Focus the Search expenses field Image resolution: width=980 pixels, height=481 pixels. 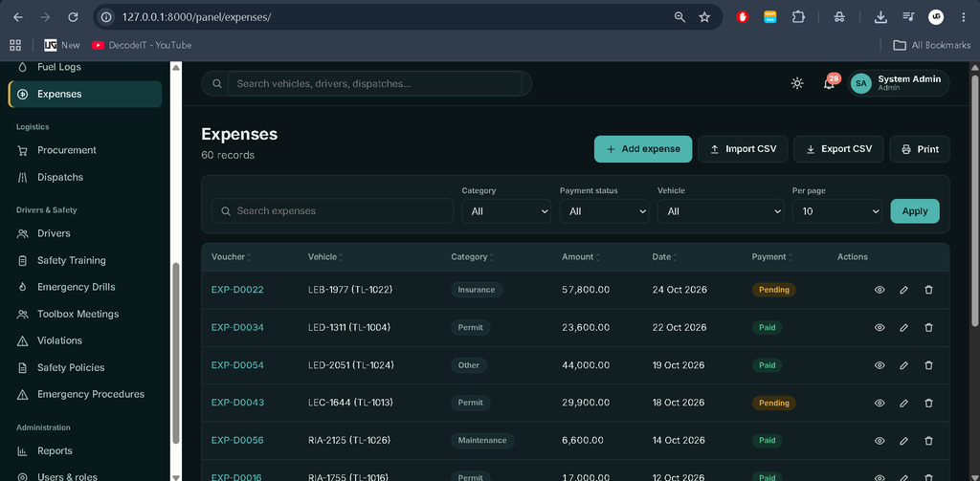pyautogui.click(x=332, y=211)
